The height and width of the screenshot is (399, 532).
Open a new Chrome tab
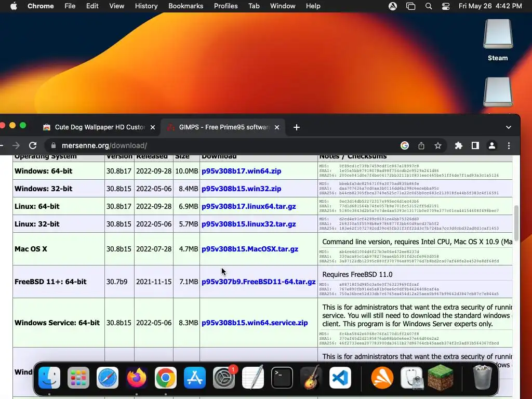pos(297,127)
